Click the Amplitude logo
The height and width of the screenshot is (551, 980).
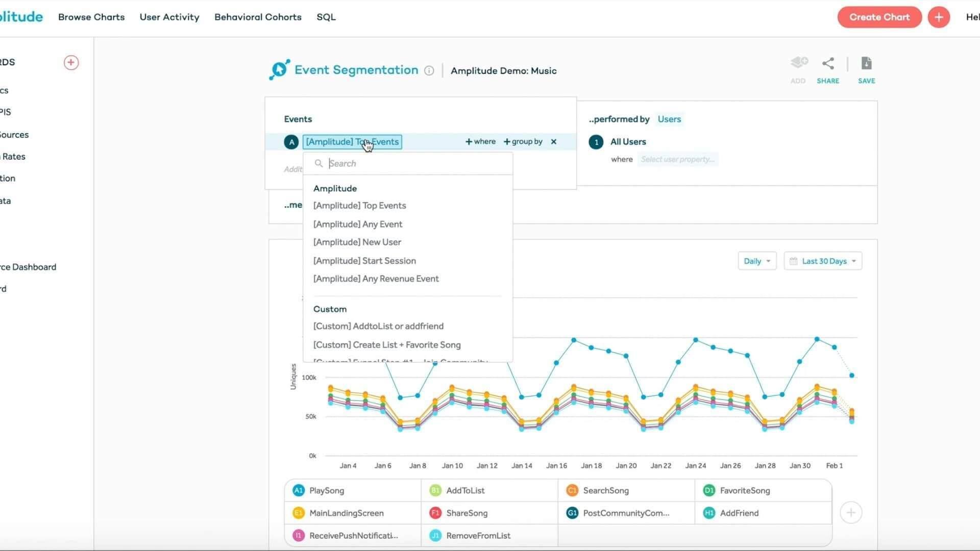(21, 17)
